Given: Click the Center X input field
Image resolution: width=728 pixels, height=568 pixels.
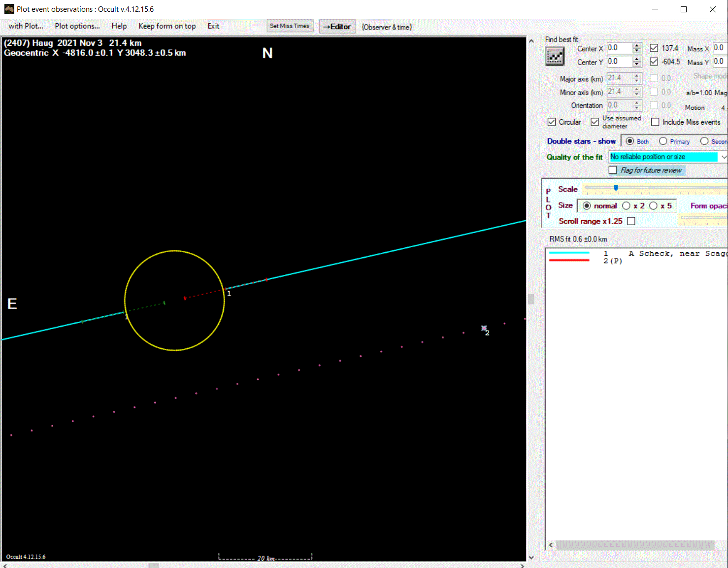Looking at the screenshot, I should 619,48.
